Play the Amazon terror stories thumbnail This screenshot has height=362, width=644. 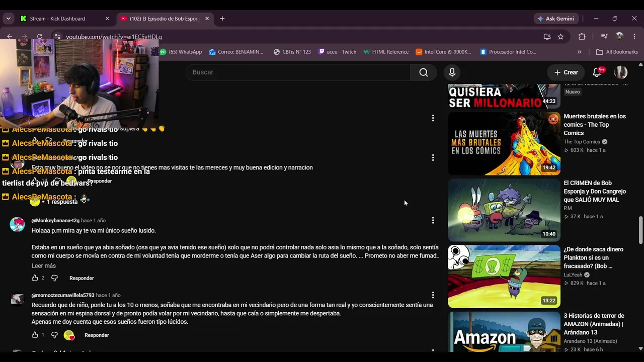504,332
